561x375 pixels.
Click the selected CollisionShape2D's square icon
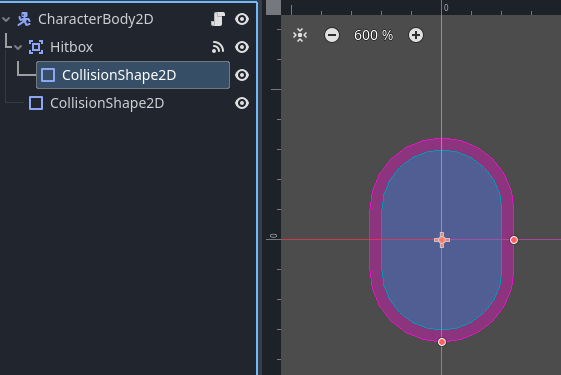pos(48,75)
